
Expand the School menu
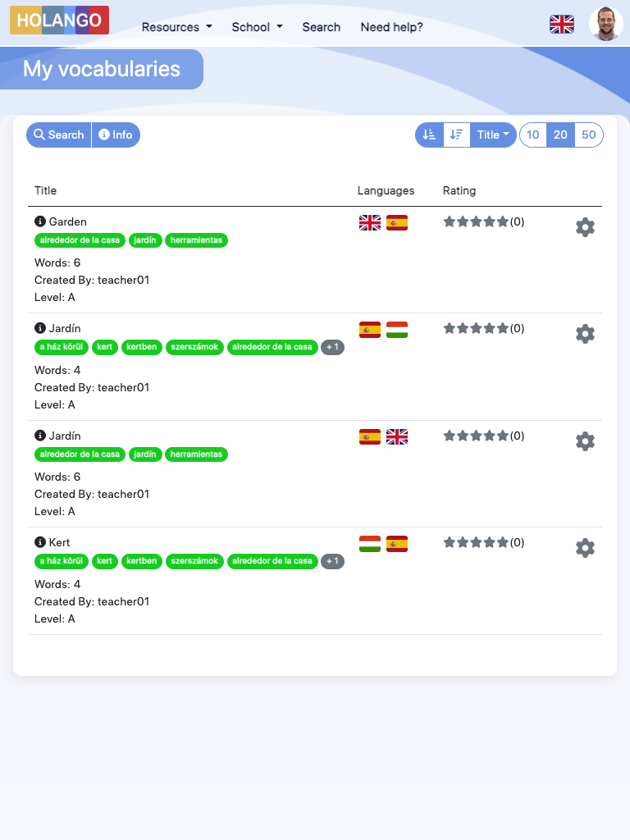tap(257, 27)
